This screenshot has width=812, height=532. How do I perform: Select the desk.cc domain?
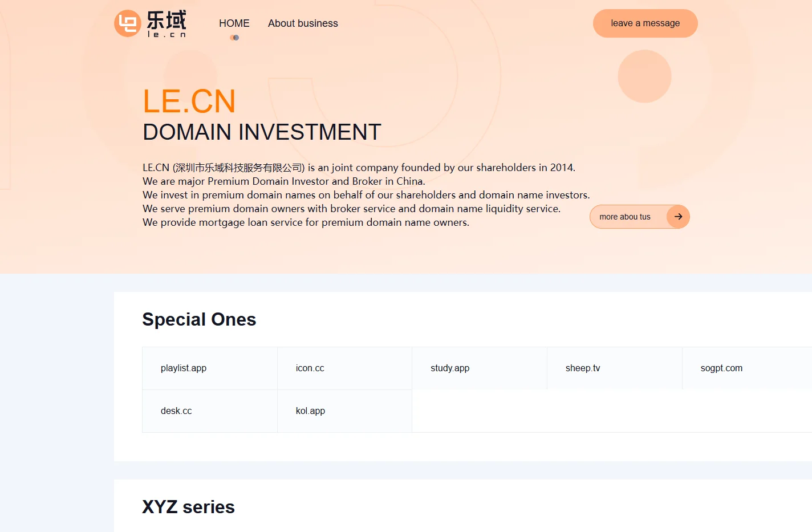tap(210, 411)
